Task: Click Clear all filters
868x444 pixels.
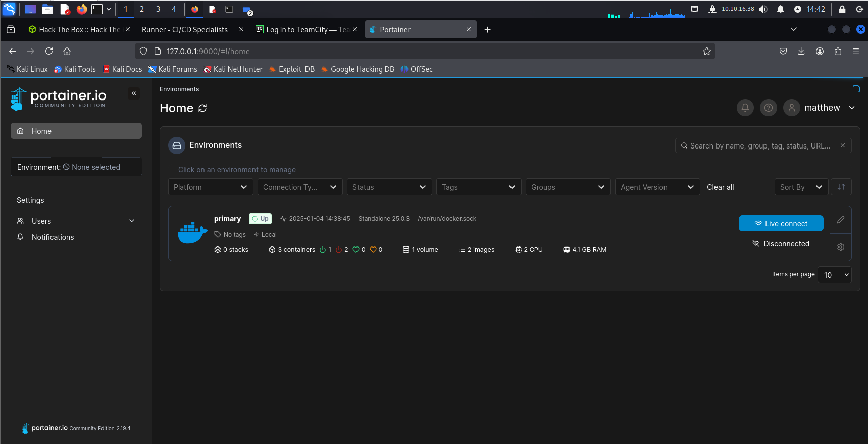Action: (x=720, y=187)
